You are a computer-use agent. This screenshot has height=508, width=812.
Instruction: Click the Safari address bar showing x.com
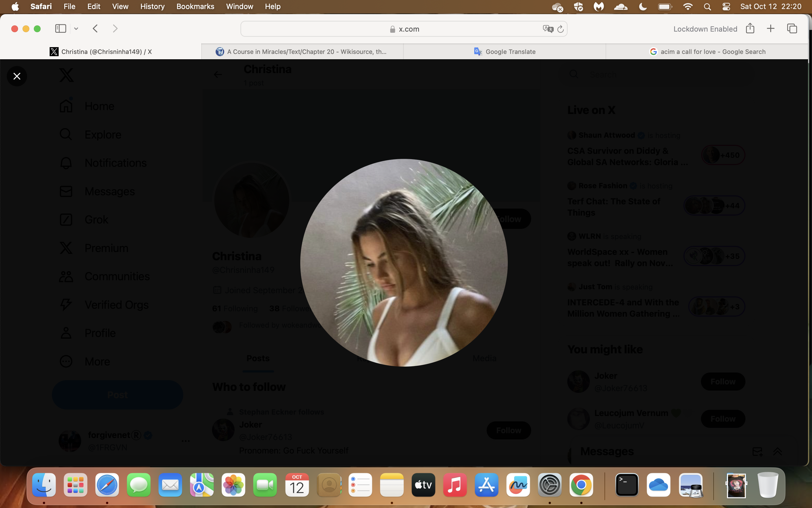click(404, 29)
